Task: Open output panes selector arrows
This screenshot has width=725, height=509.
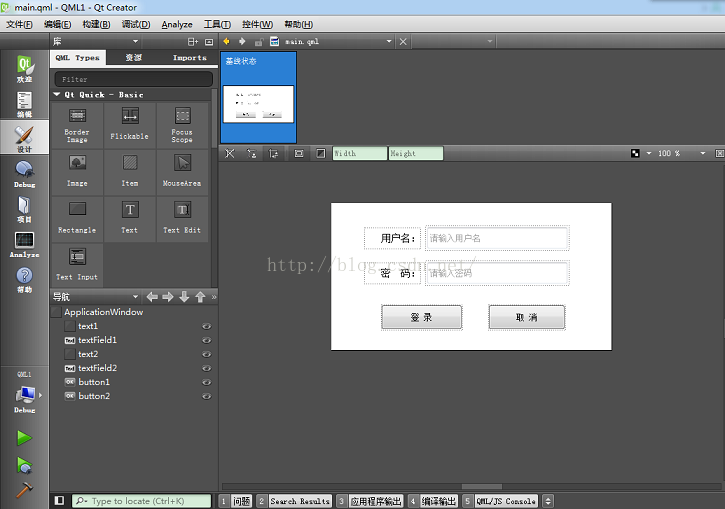Action: point(548,501)
